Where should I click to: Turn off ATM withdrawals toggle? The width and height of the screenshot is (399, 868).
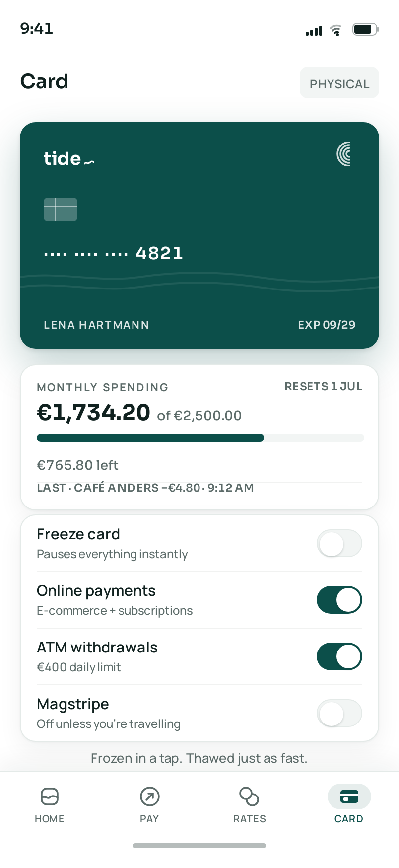[339, 656]
